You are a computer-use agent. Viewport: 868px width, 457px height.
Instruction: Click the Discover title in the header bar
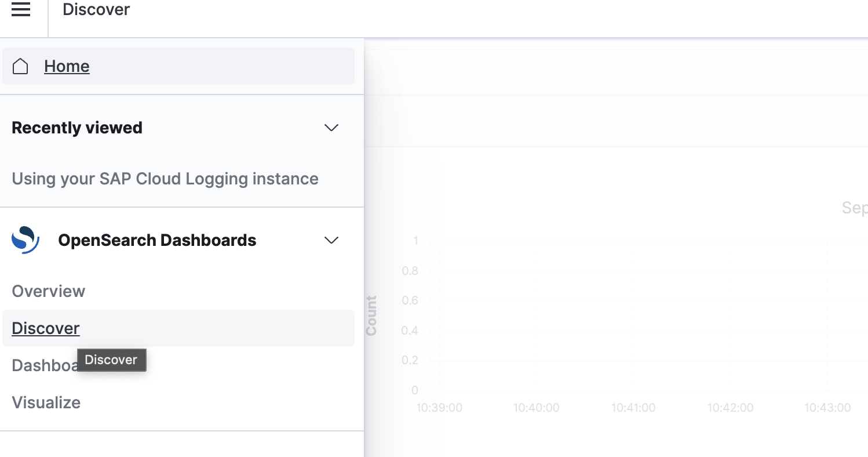[x=96, y=9]
